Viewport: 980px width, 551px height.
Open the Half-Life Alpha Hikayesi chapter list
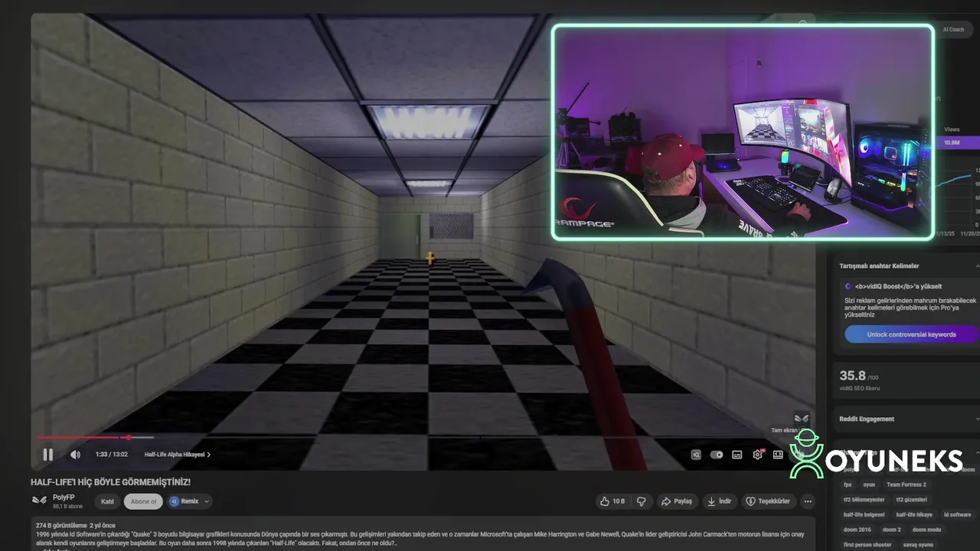click(x=178, y=455)
